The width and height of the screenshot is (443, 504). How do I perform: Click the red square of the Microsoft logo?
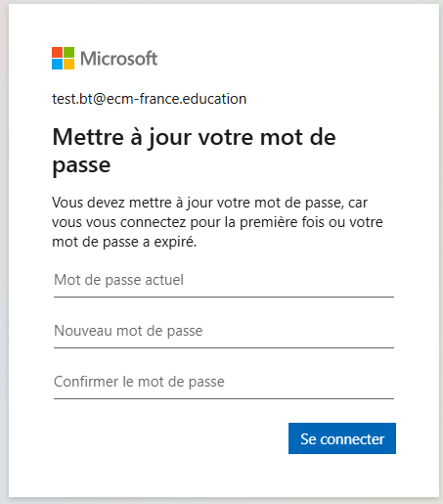coord(57,52)
